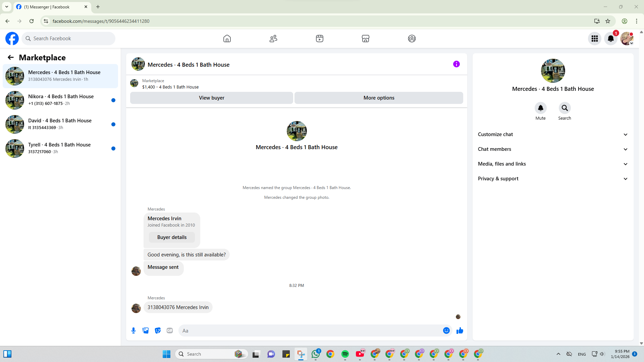Search in conversation using magnifier icon
This screenshot has height=362, width=644.
(565, 108)
